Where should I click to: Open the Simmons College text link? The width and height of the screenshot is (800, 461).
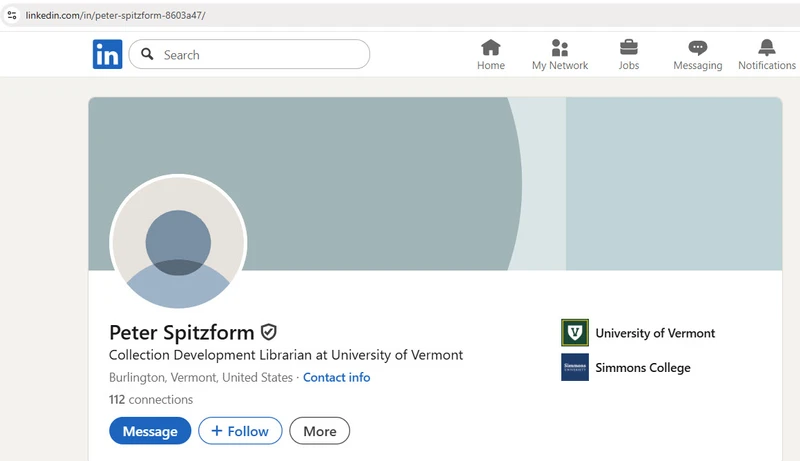coord(643,368)
